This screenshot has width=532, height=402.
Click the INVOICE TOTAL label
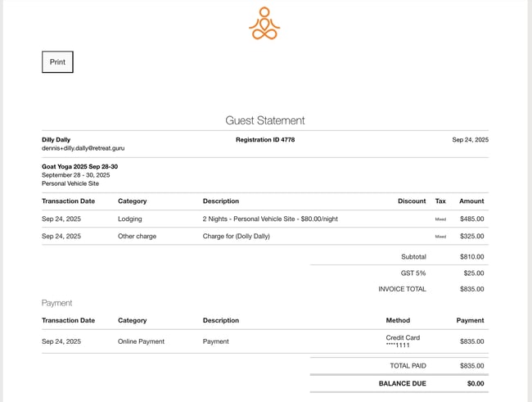pos(402,289)
